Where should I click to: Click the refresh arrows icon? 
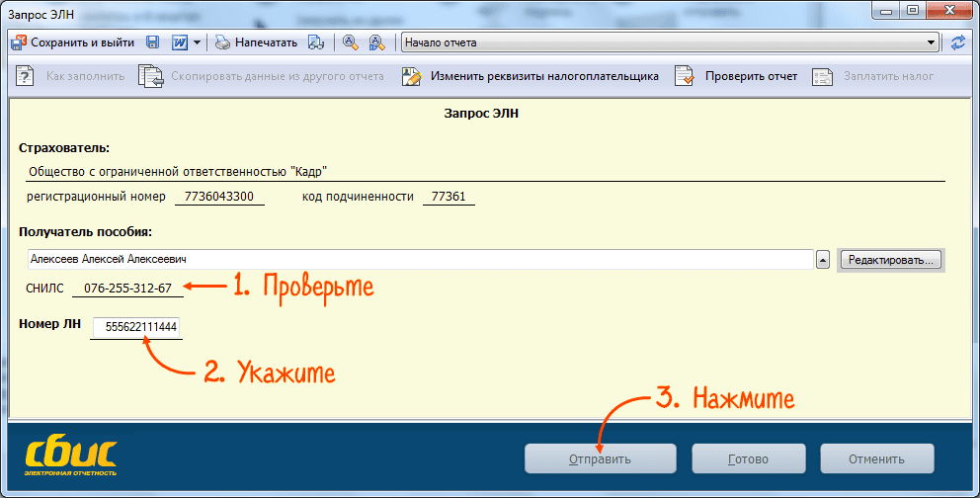coord(958,42)
